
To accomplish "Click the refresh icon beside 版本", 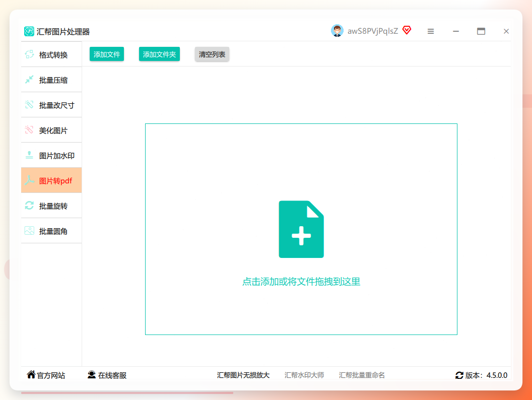I will tap(459, 375).
